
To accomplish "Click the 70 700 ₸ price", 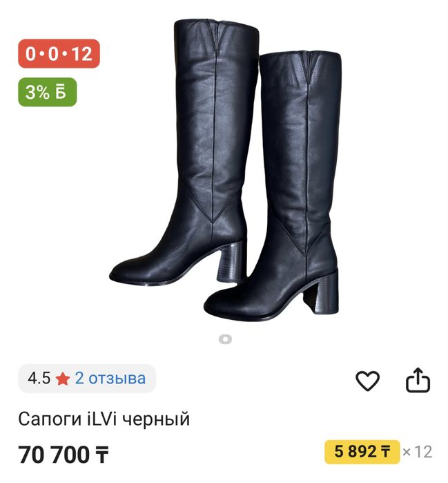I will tap(63, 455).
